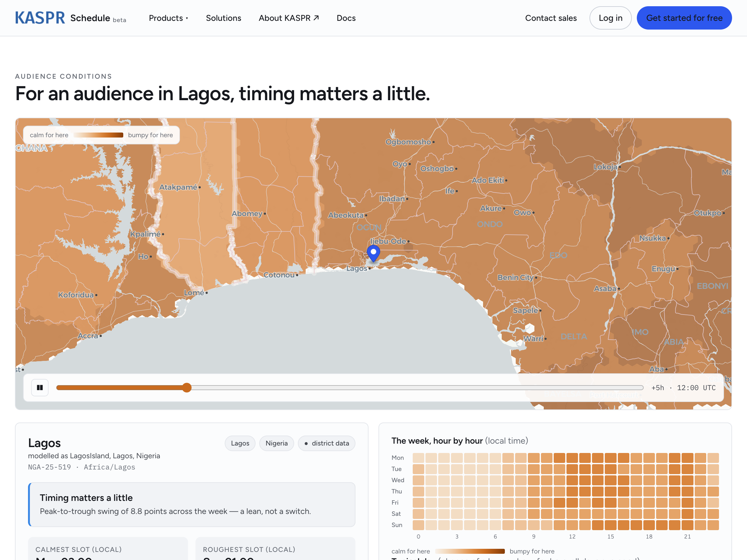The image size is (747, 560).
Task: Click Abeokuta label on map
Action: coord(346,215)
